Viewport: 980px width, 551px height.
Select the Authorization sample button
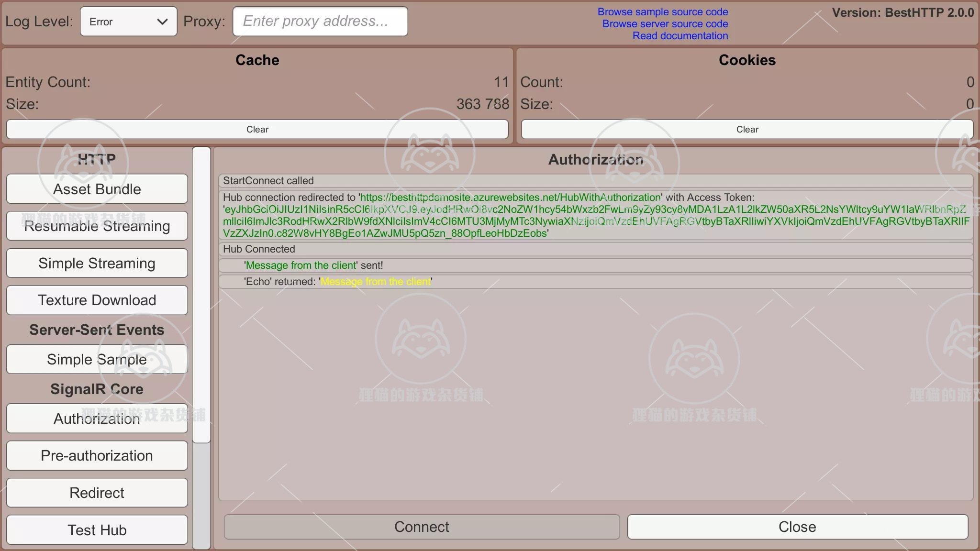(97, 419)
